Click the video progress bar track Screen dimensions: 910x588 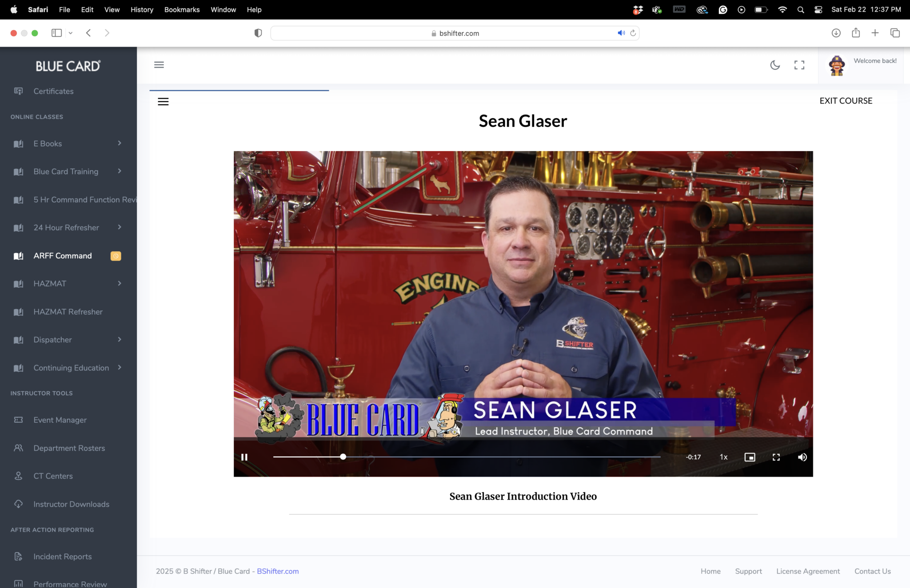pyautogui.click(x=489, y=457)
